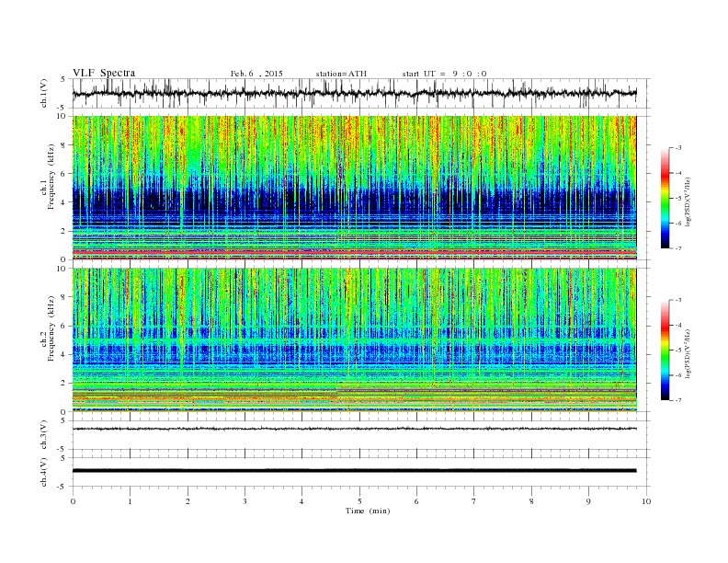Click the bottom time axis tick label "10"
728x563 pixels.
[646, 501]
